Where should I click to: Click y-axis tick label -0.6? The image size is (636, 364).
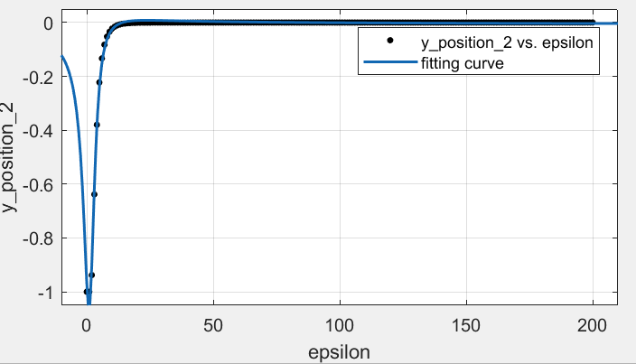[39, 184]
